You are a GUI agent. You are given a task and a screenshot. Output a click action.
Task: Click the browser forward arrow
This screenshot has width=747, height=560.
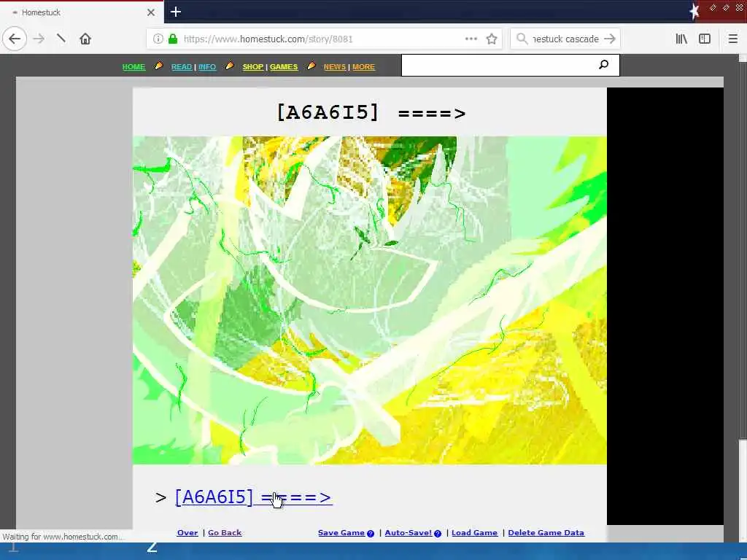coord(39,39)
